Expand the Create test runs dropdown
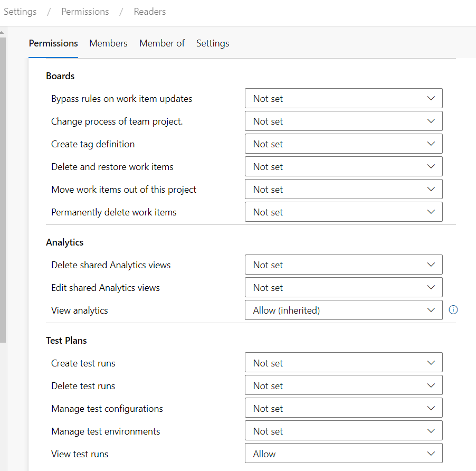Image resolution: width=476 pixels, height=471 pixels. point(344,363)
